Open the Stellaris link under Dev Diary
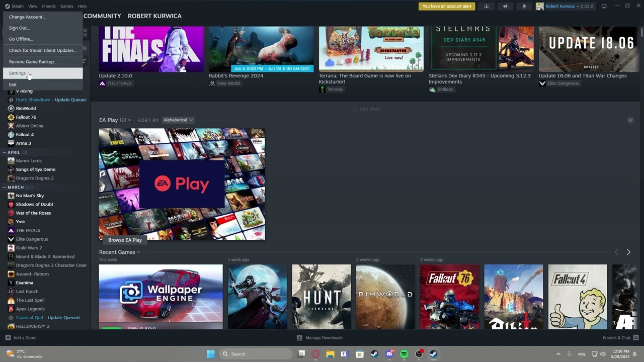This screenshot has width=644, height=362. click(441, 89)
